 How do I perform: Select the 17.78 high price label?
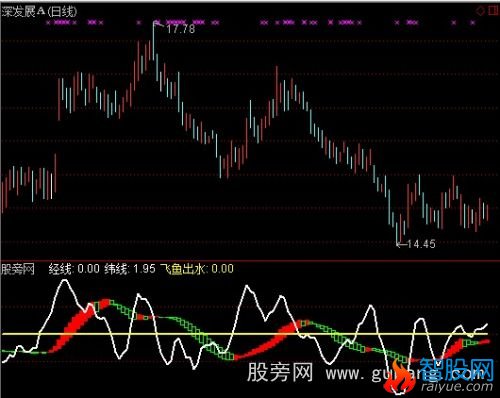pyautogui.click(x=180, y=29)
